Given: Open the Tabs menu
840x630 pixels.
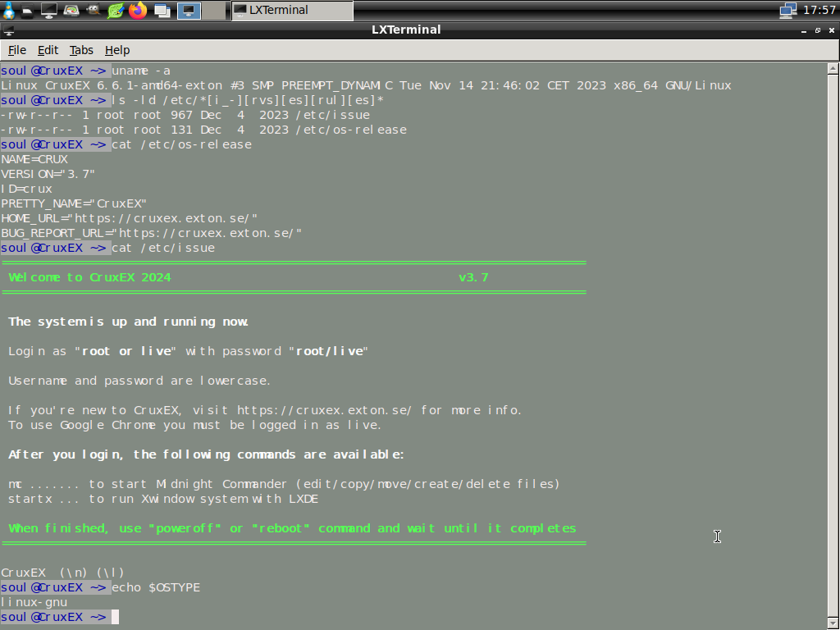Looking at the screenshot, I should coord(81,50).
